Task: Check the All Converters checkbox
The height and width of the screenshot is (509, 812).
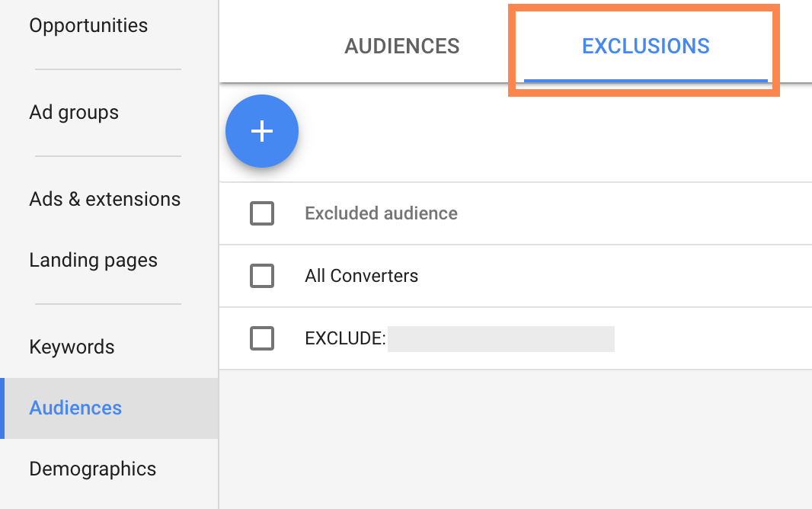Action: (262, 276)
